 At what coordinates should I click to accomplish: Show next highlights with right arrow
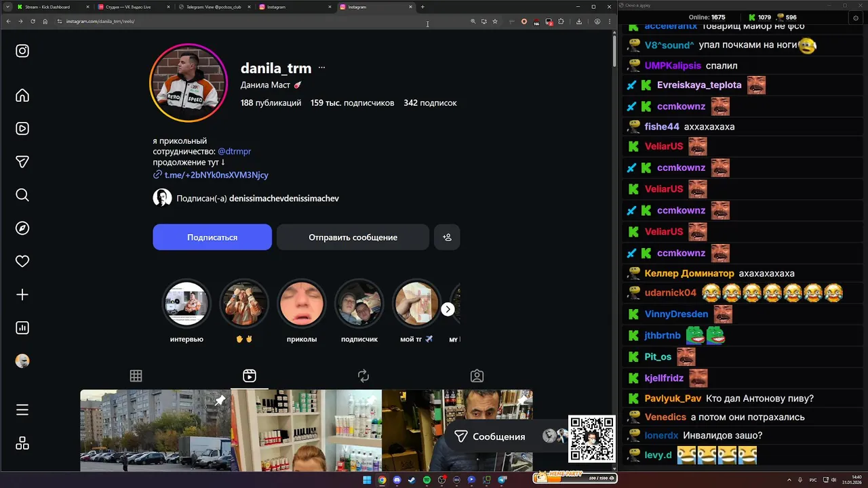coord(448,309)
